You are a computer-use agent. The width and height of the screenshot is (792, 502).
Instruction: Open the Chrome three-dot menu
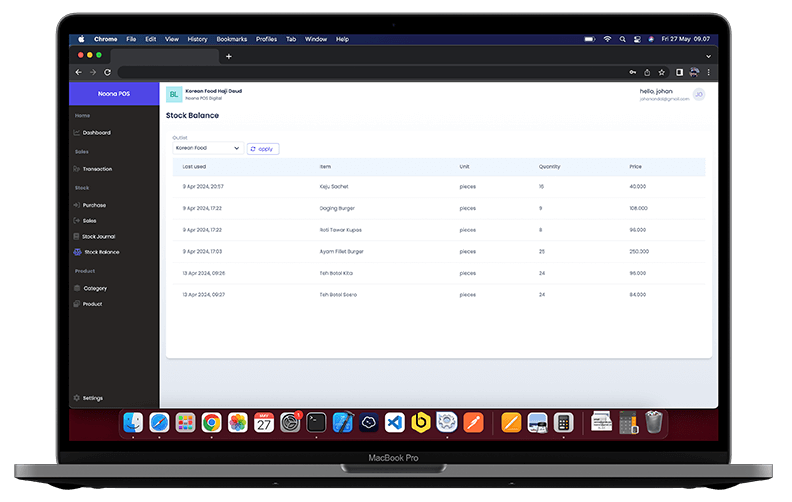tap(709, 72)
